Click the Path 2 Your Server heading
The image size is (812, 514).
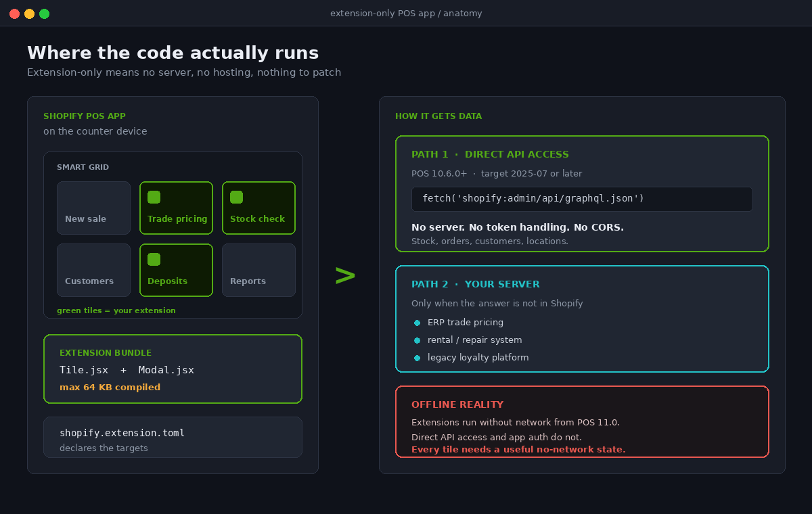point(476,284)
